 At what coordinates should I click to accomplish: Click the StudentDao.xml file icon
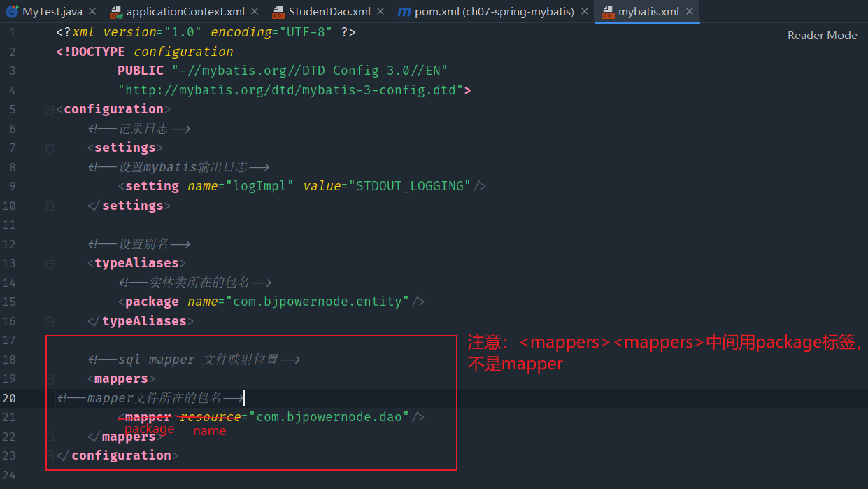click(x=278, y=11)
